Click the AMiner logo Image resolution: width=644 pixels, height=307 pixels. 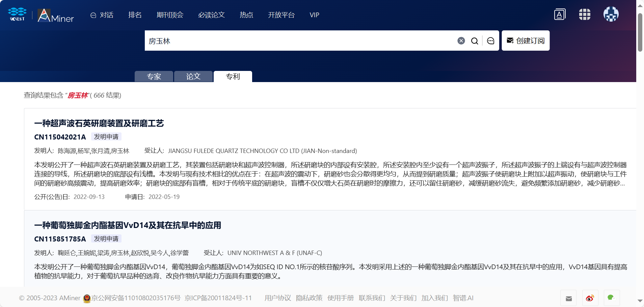[56, 16]
